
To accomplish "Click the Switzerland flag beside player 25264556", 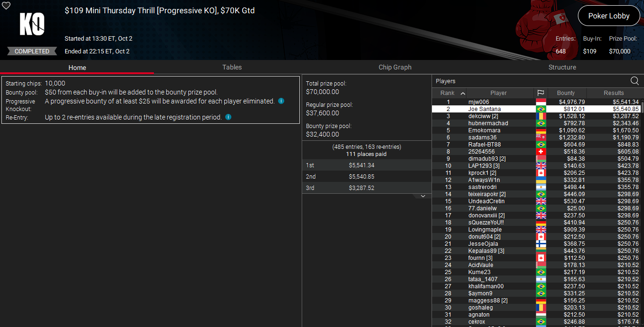I will 541,152.
